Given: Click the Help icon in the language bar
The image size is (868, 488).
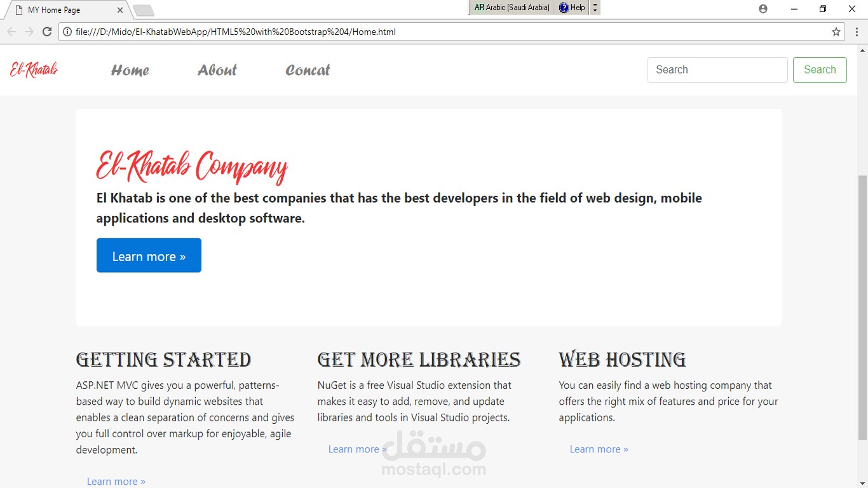Looking at the screenshot, I should 572,8.
